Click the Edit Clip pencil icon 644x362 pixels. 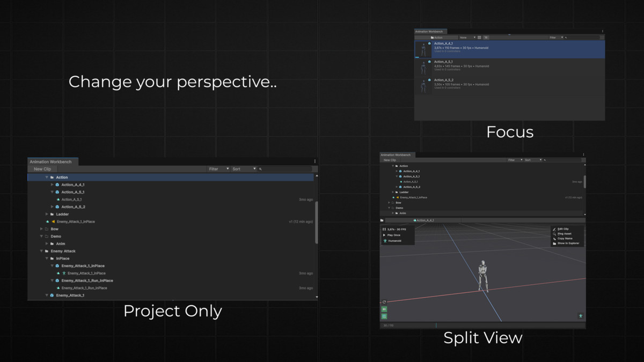[x=554, y=230]
